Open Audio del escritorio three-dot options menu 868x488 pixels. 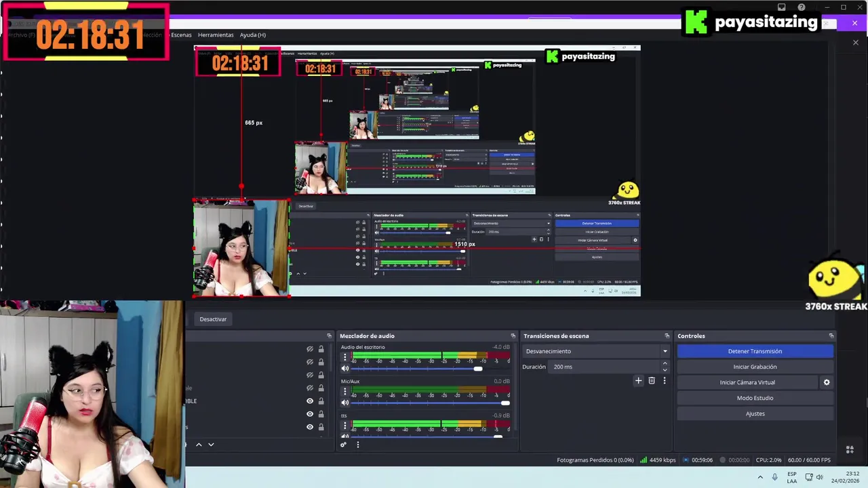coord(344,357)
